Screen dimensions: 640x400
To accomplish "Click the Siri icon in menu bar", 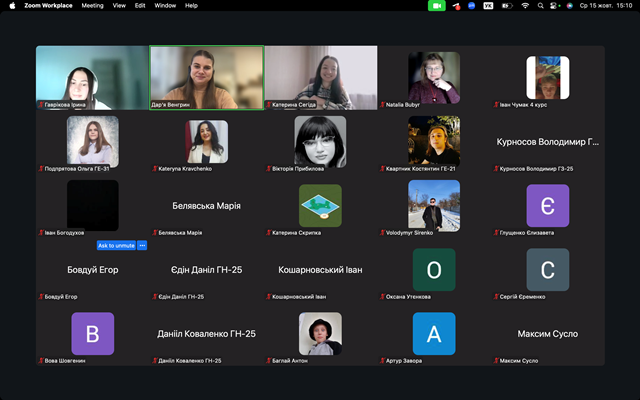I will (571, 5).
